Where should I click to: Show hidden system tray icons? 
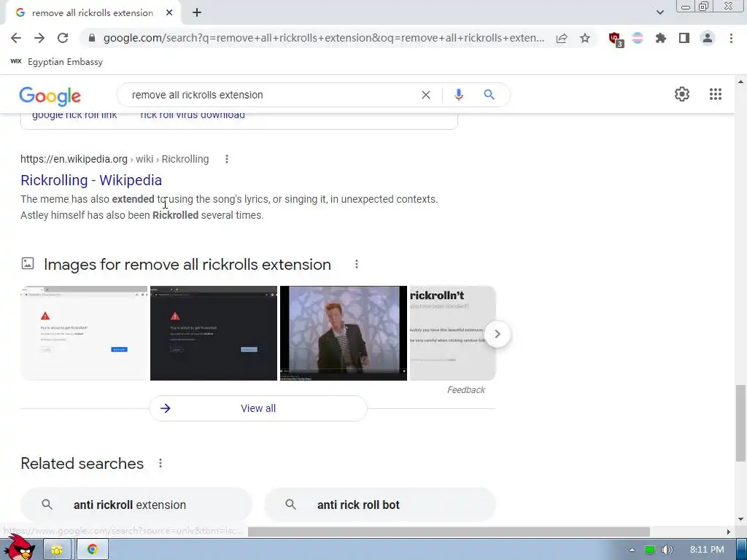point(632,550)
